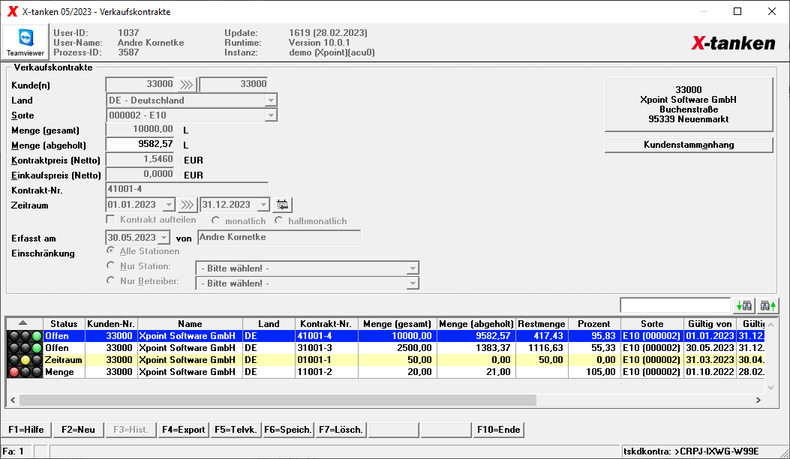Select the halbmonatlich radio button
The width and height of the screenshot is (790, 459).
coord(279,220)
